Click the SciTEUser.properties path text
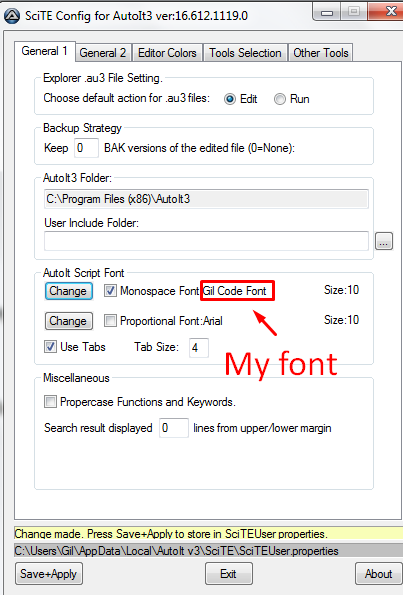This screenshot has width=403, height=595. point(176,551)
